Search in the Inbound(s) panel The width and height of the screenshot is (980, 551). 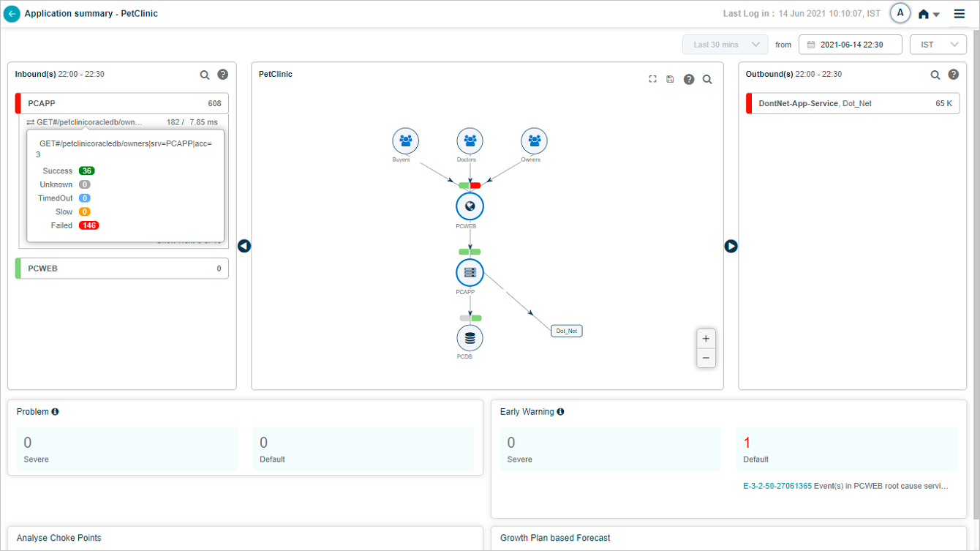click(205, 75)
